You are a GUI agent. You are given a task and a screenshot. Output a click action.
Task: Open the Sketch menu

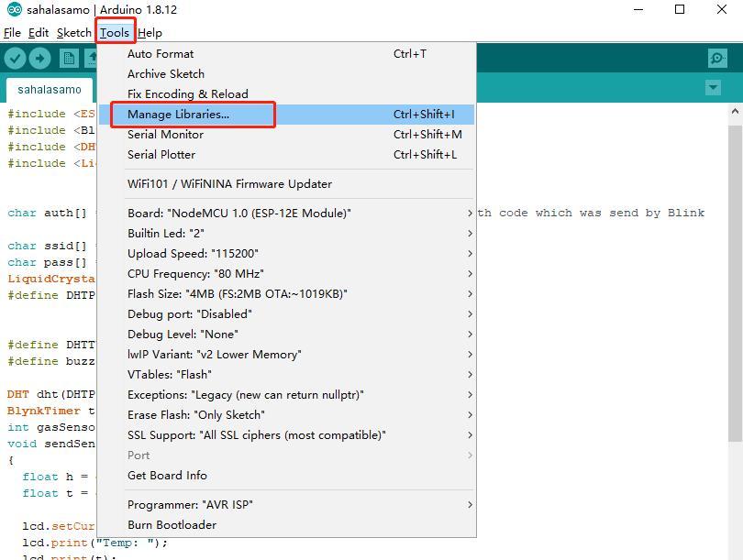(74, 33)
